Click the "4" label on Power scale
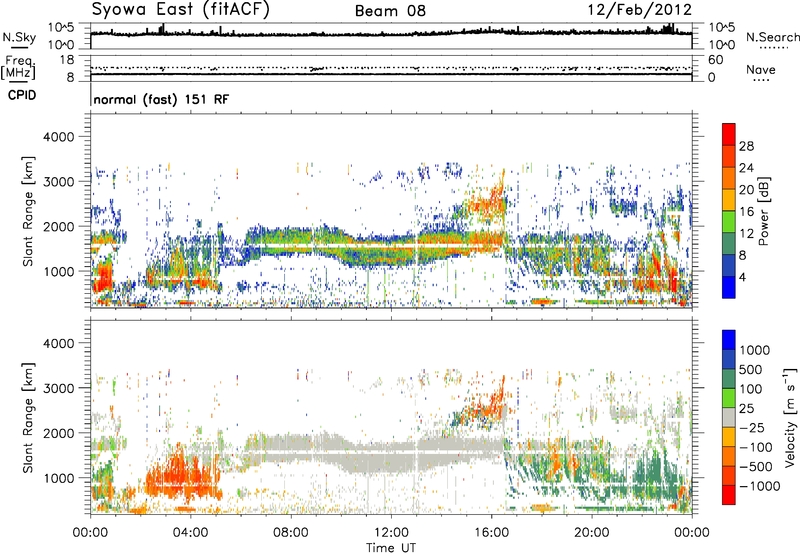 (742, 277)
